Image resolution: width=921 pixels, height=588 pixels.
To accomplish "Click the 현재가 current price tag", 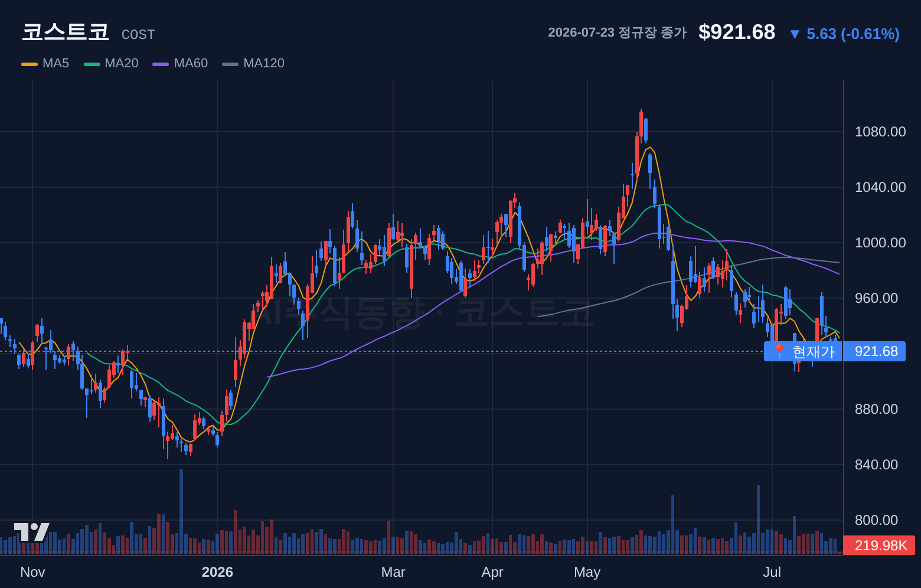I will (x=803, y=351).
